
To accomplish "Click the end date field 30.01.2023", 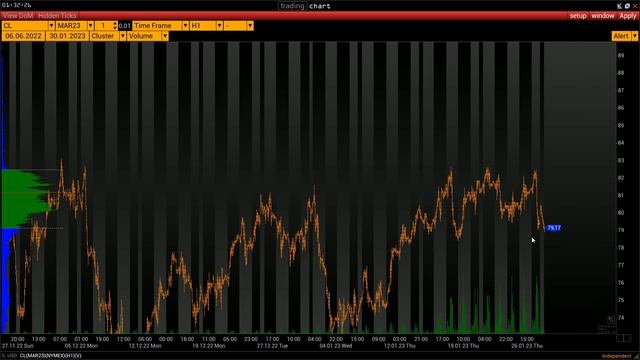I will coord(67,36).
